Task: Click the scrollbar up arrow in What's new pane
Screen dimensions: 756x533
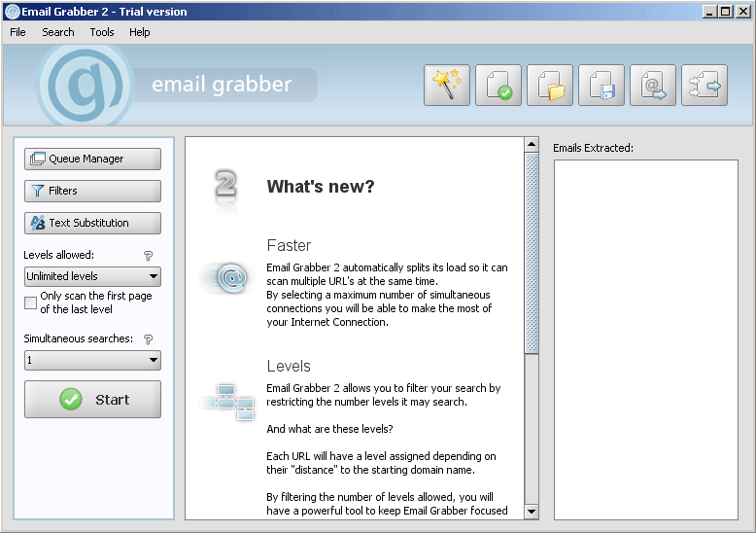Action: click(x=532, y=144)
